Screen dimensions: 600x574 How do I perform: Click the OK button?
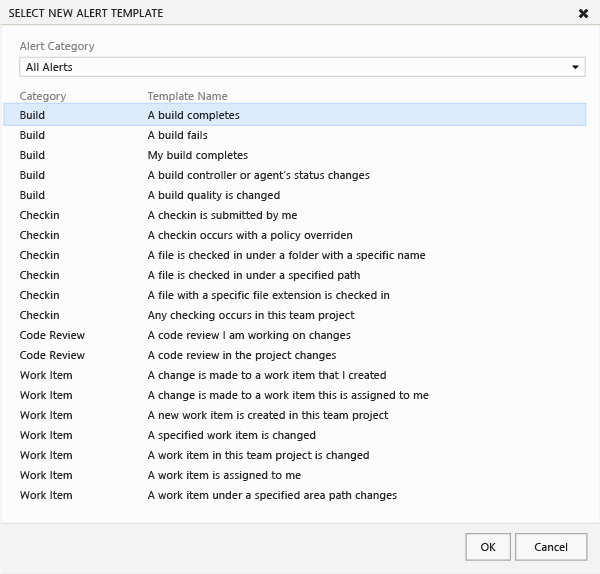coord(488,547)
